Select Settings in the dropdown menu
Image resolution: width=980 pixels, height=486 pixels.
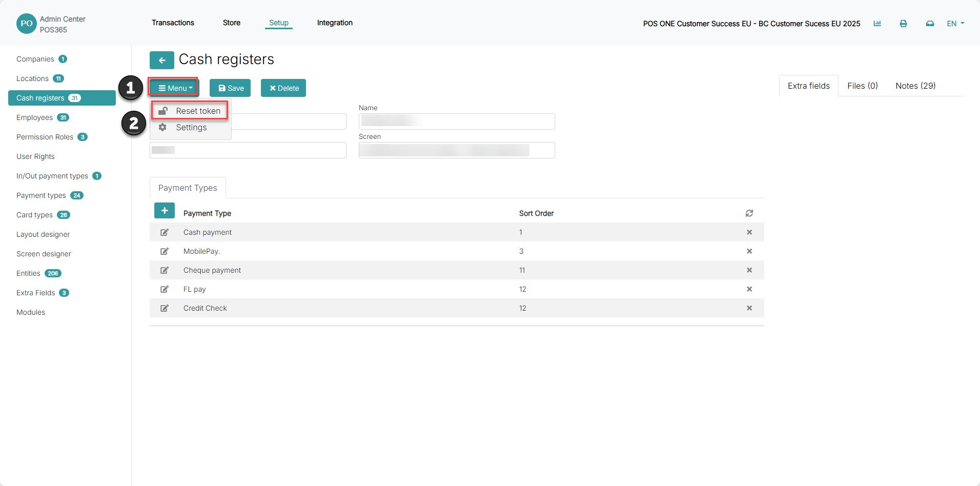pos(191,127)
